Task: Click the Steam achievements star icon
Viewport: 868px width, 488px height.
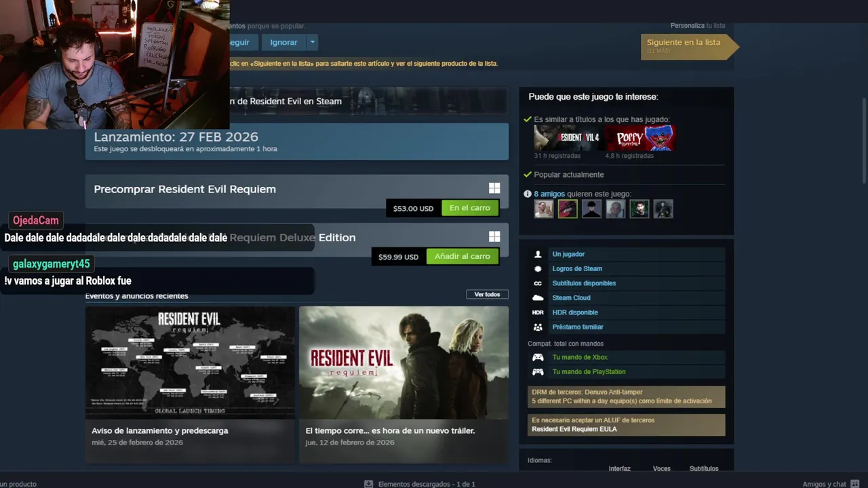Action: (x=538, y=268)
